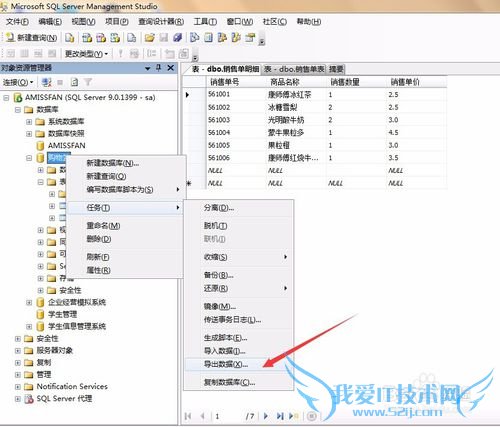Open the 连接(O) dropdown

tap(18, 82)
